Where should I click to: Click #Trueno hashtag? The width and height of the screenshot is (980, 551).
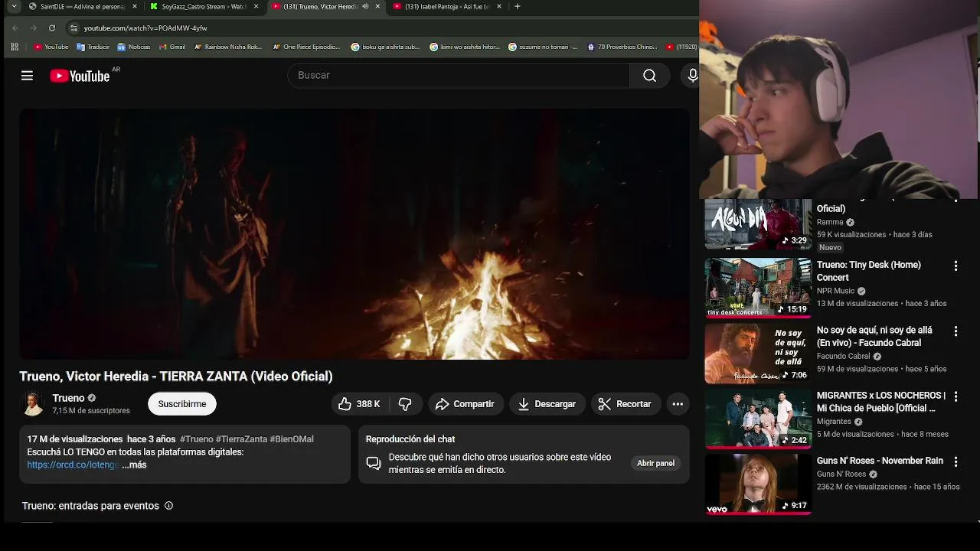[197, 439]
